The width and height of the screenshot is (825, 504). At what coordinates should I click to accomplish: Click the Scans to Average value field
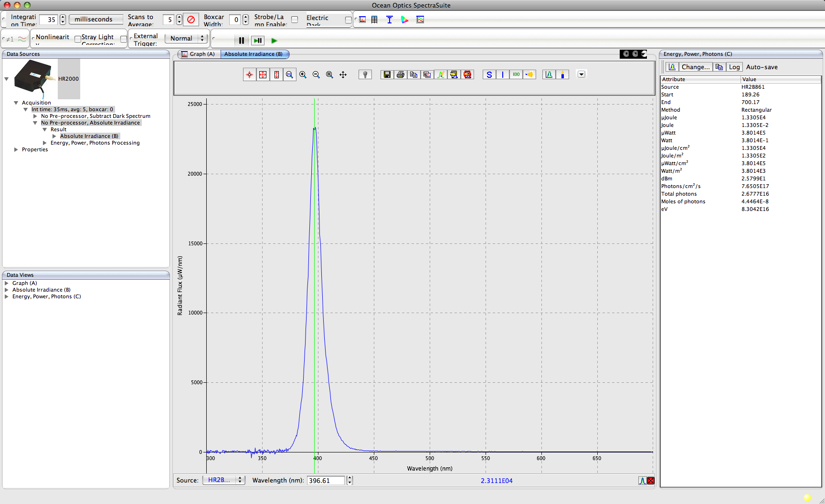169,20
